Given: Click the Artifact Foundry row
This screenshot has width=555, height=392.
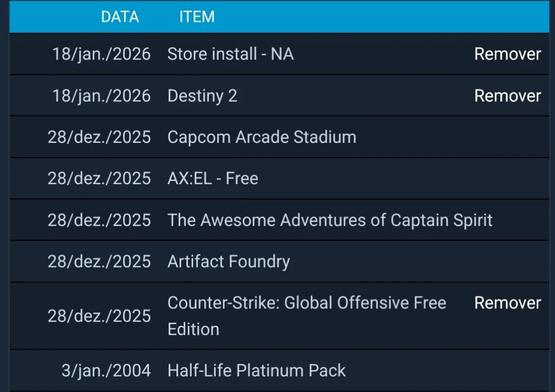Looking at the screenshot, I should coord(228,261).
